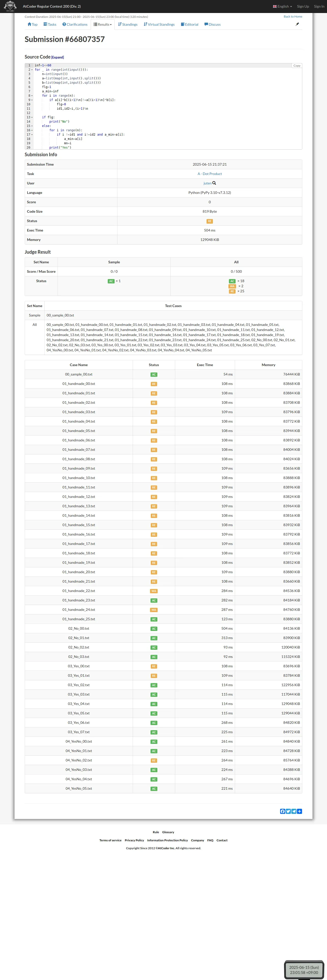The width and height of the screenshot is (327, 980).
Task: Click the AtCoder logo icon
Action: 10,6
